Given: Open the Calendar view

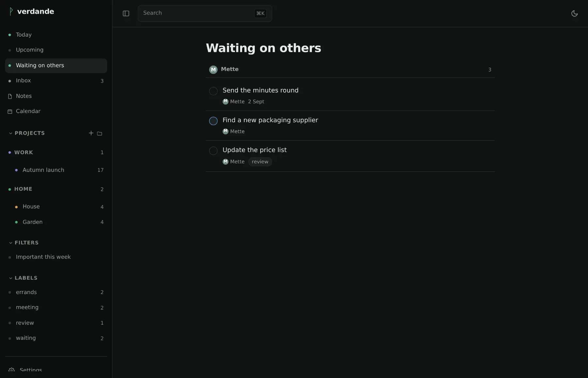Looking at the screenshot, I should (56, 111).
